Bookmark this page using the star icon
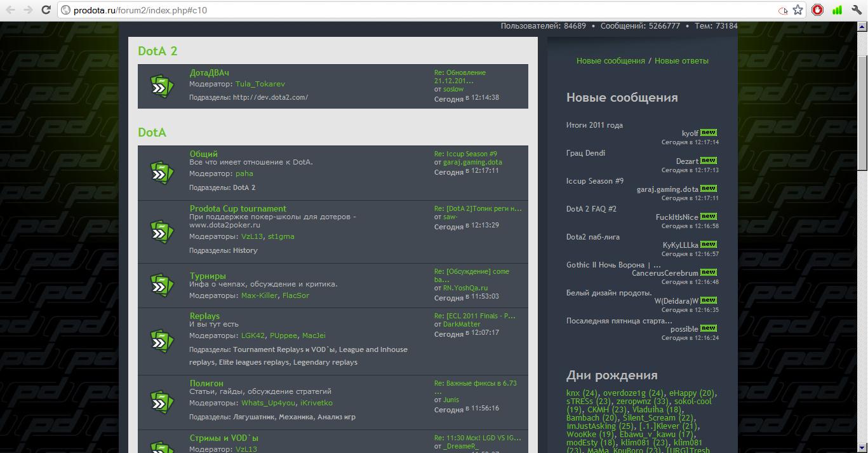 tap(798, 10)
